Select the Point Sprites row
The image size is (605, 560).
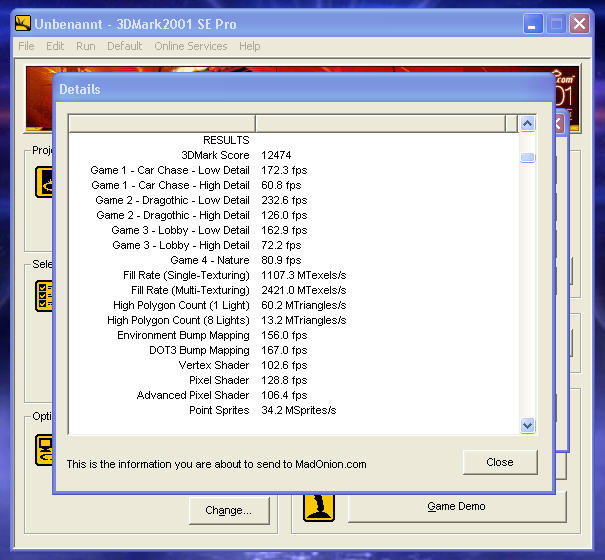[294, 410]
